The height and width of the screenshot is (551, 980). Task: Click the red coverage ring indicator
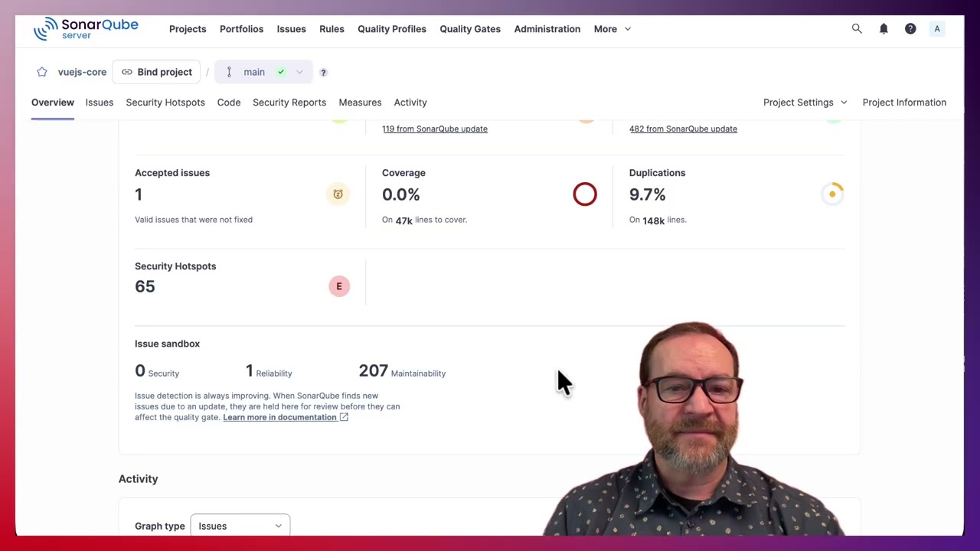tap(585, 194)
